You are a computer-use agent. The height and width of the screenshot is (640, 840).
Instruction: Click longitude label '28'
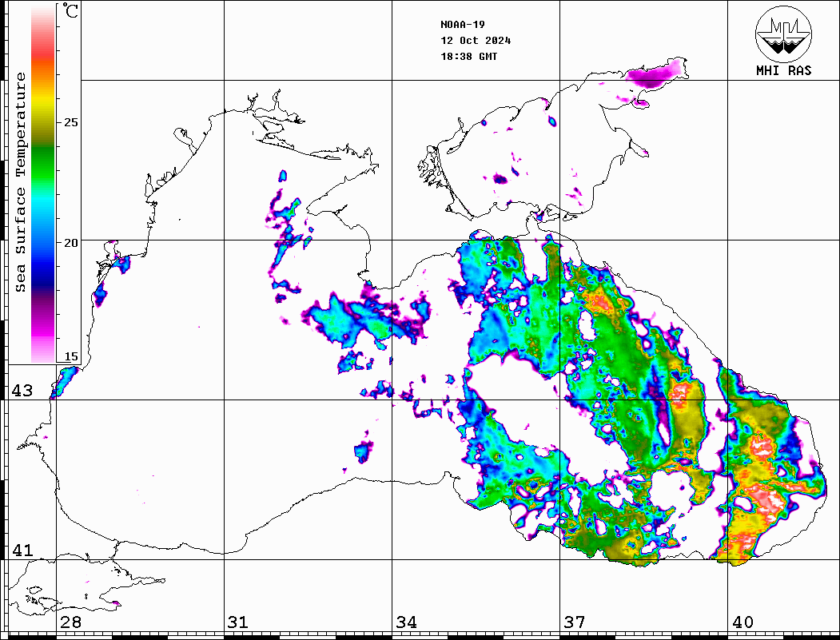click(x=70, y=622)
